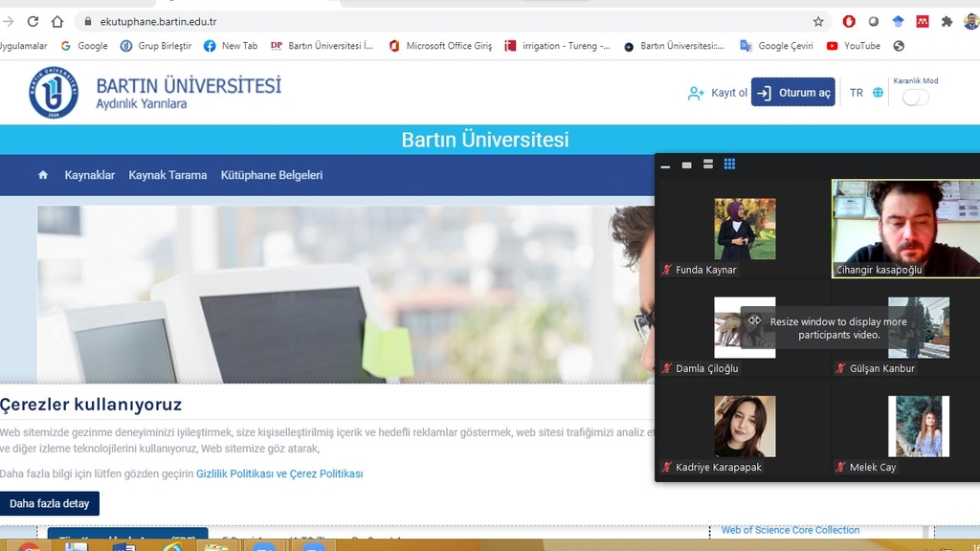Bookmark this page with the star icon
This screenshot has height=551, width=980.
(x=818, y=21)
